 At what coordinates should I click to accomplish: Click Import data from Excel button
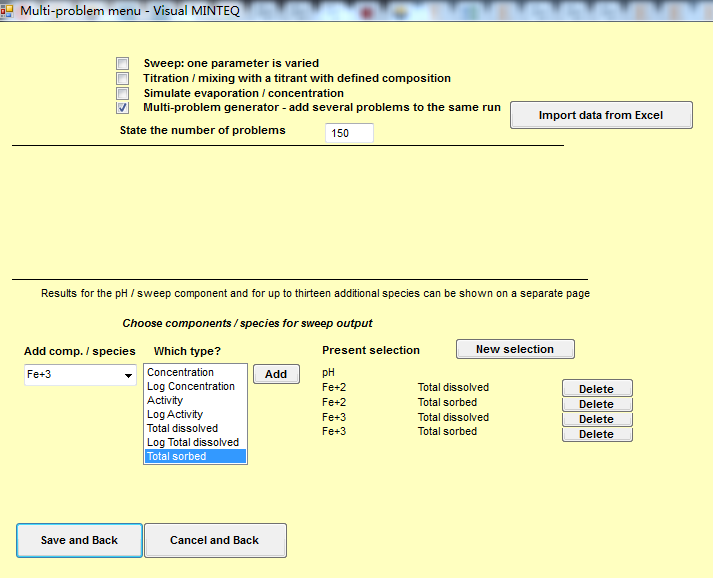point(601,115)
